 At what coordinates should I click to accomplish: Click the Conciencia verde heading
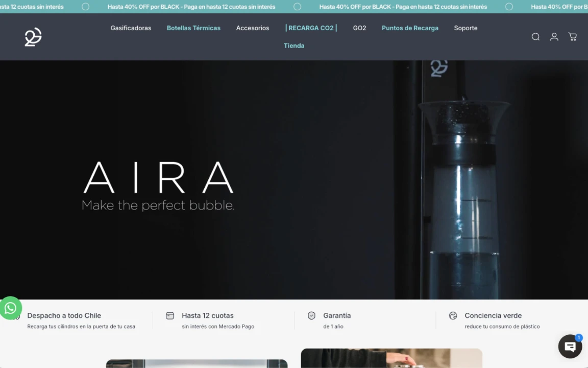click(x=493, y=316)
